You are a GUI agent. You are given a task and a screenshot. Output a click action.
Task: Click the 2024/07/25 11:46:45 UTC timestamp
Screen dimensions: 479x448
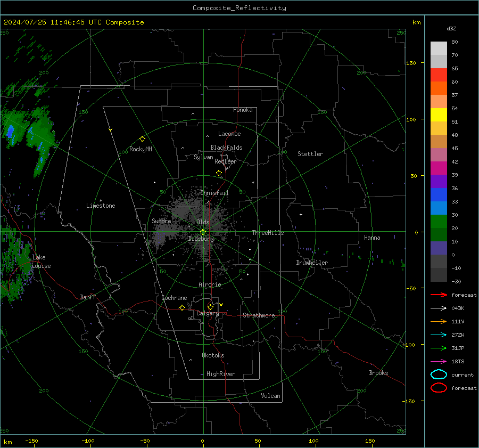pos(53,22)
